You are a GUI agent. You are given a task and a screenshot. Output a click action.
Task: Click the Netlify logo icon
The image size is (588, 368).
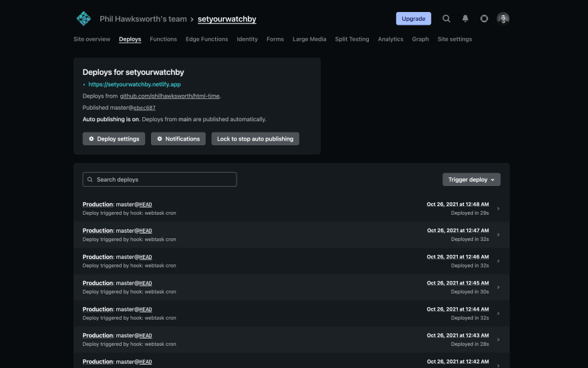tap(84, 19)
